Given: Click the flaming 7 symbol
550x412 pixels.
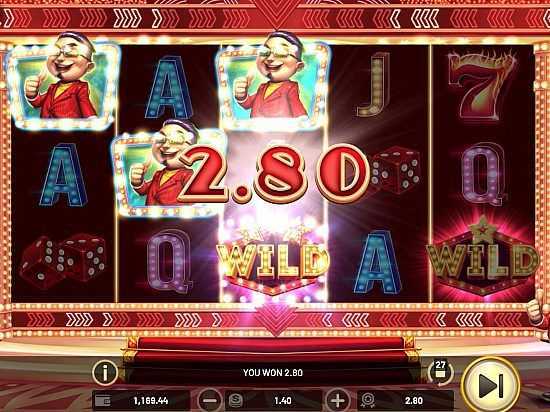Looking at the screenshot, I should [x=481, y=85].
